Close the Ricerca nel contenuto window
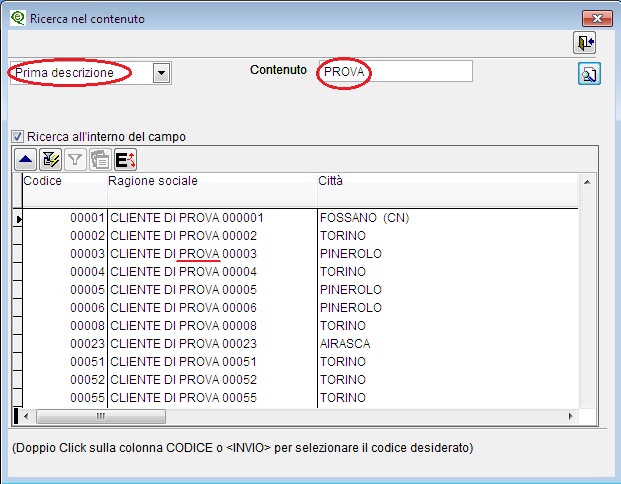This screenshot has width=621, height=484. click(597, 18)
